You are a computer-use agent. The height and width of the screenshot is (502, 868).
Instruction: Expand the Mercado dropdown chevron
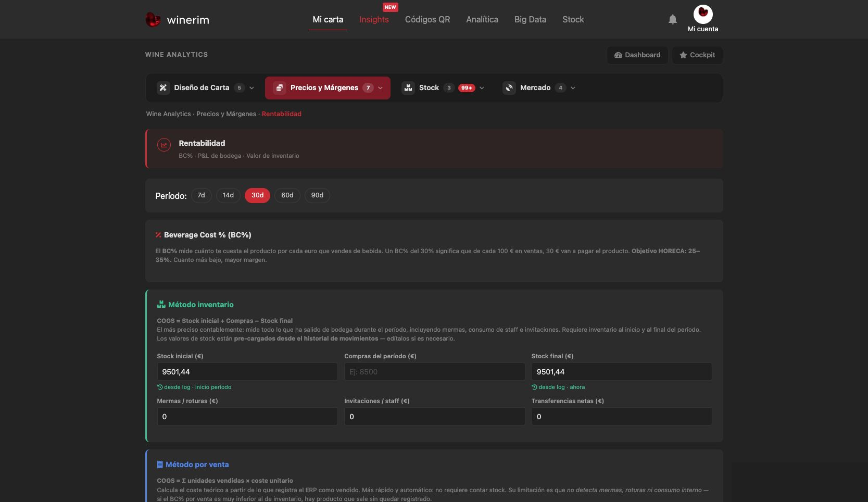573,88
